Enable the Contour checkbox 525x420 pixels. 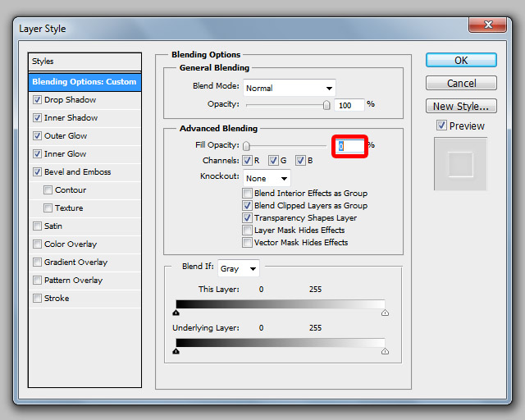coord(48,190)
